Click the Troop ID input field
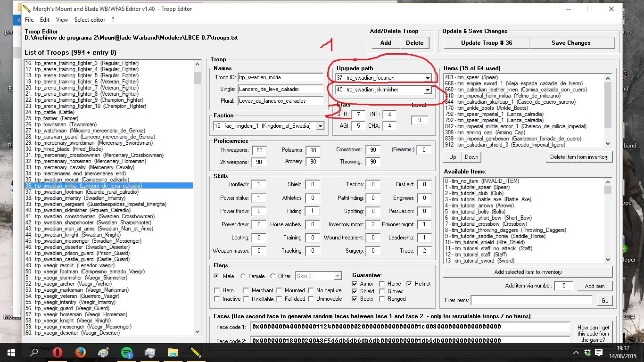Image resolution: width=644 pixels, height=362 pixels. [x=281, y=77]
